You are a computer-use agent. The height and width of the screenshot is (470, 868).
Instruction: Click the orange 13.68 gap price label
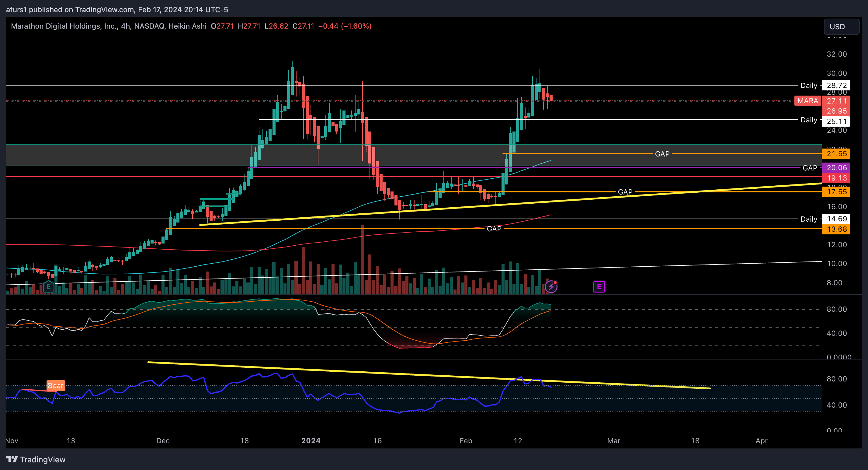(836, 229)
